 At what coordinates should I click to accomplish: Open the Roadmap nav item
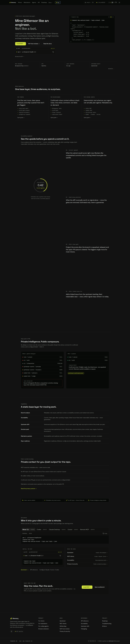(x=44, y=3)
